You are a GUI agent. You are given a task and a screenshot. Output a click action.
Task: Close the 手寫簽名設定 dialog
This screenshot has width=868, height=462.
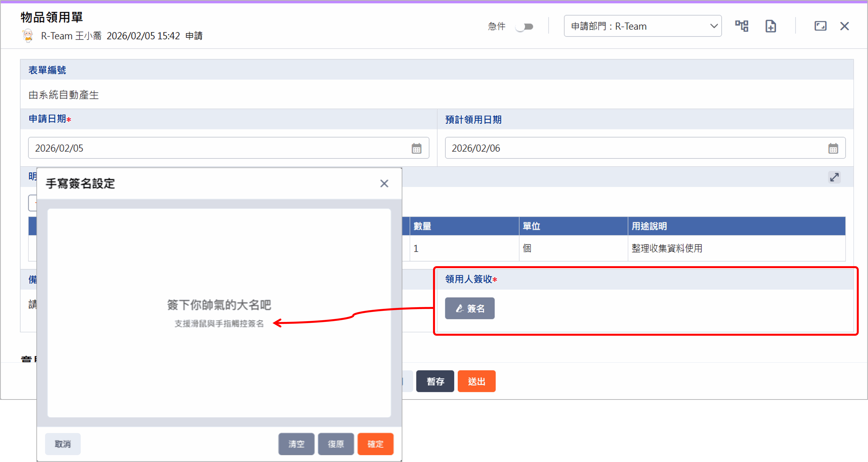pyautogui.click(x=384, y=183)
